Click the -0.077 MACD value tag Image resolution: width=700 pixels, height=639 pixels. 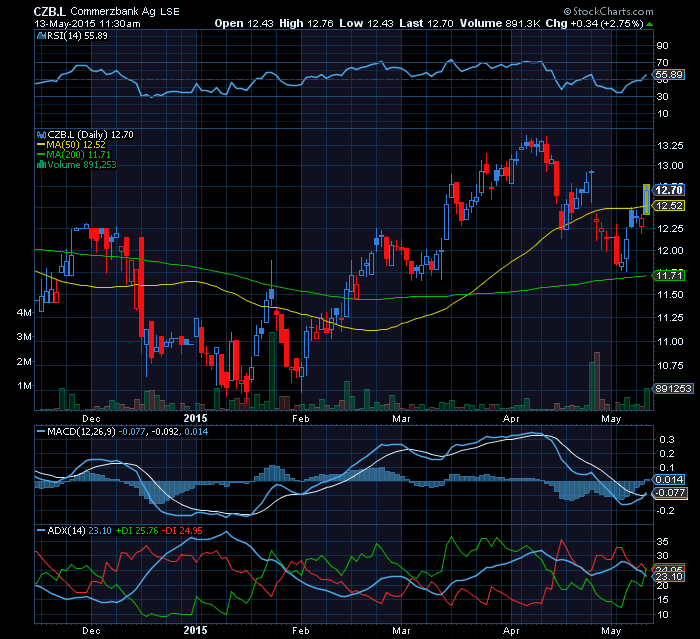click(x=669, y=493)
